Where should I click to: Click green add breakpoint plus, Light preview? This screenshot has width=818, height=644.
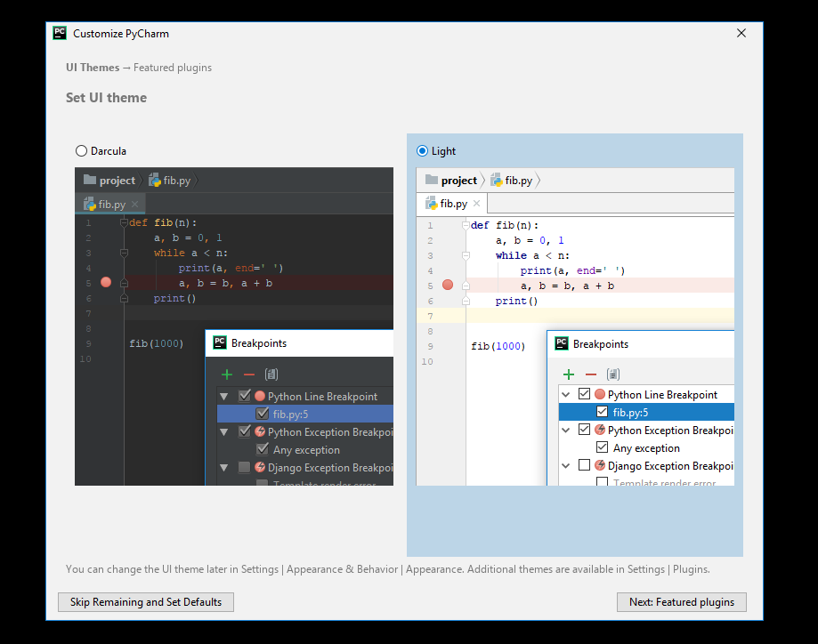(x=569, y=374)
